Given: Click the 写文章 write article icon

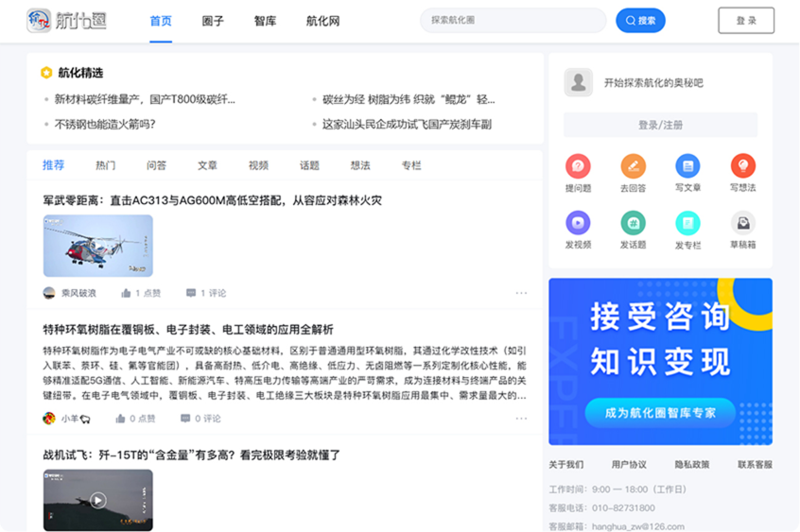Looking at the screenshot, I should 687,166.
